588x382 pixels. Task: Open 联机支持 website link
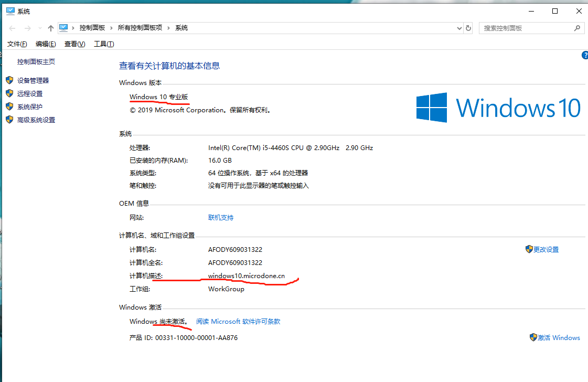point(221,217)
